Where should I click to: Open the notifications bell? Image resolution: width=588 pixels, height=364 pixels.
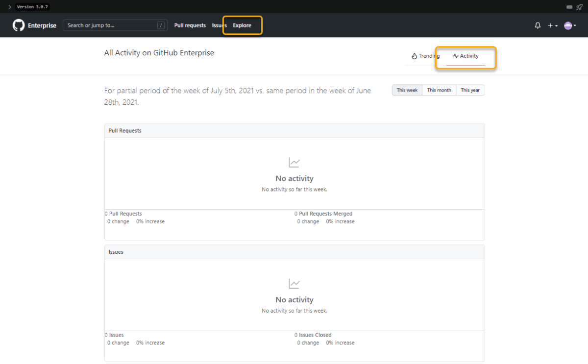538,25
